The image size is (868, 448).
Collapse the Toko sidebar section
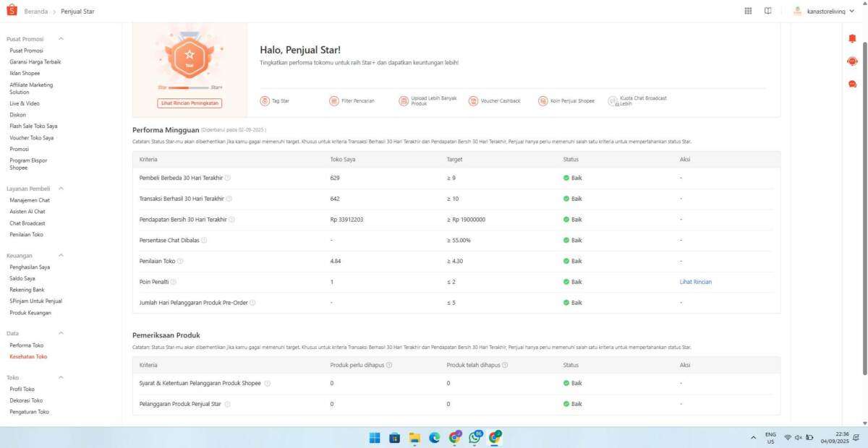pos(61,377)
